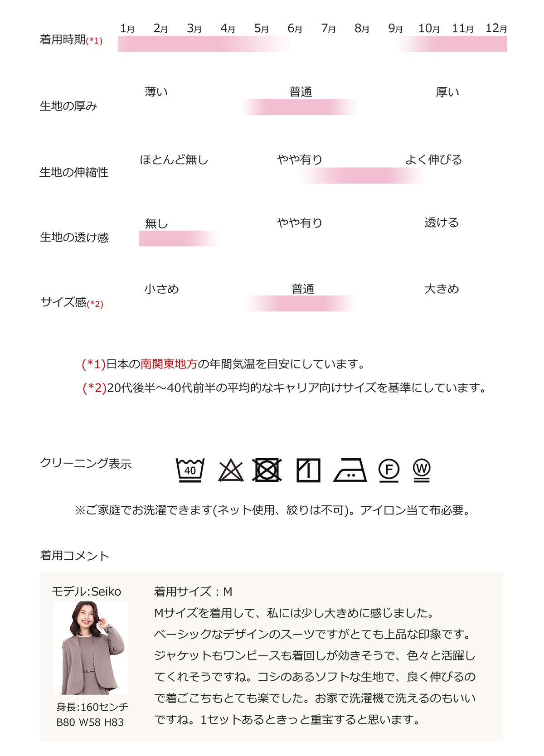Click the pink stretchiness indicator bar
This screenshot has height=756, width=544.
pos(362,175)
